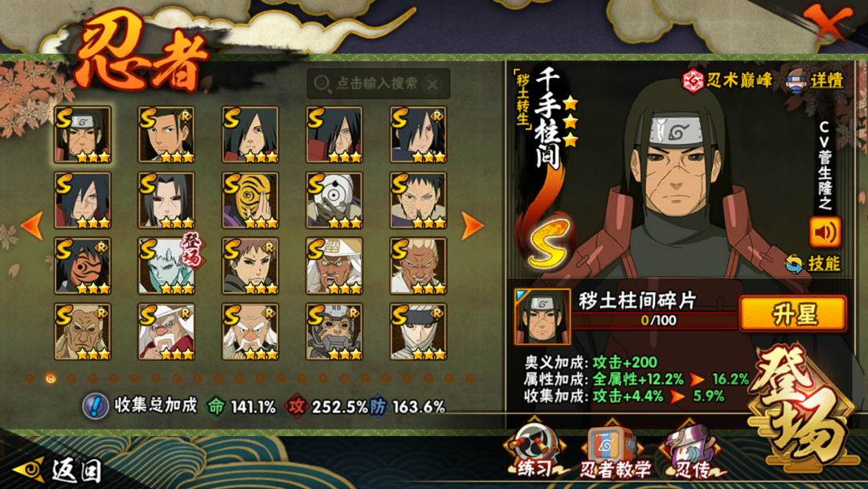Screen dimensions: 868x489
Task: Select the last page indicator dot
Action: click(x=470, y=378)
